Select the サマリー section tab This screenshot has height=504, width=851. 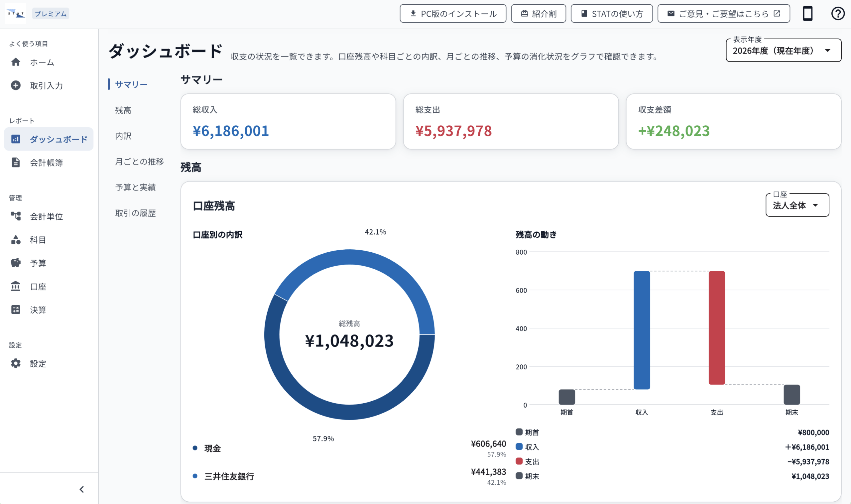tap(131, 84)
